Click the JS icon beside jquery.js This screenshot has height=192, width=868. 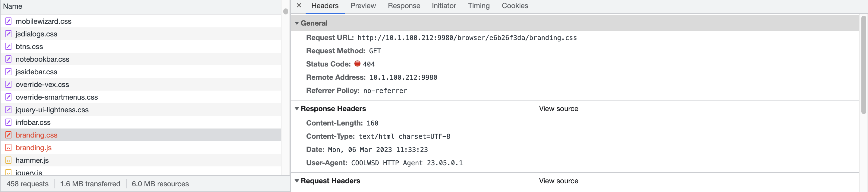click(x=8, y=172)
